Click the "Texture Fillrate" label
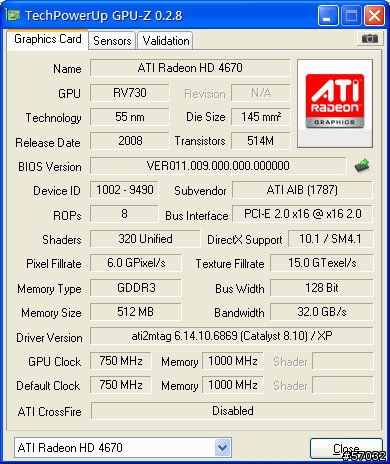The image size is (390, 464). pos(230,264)
